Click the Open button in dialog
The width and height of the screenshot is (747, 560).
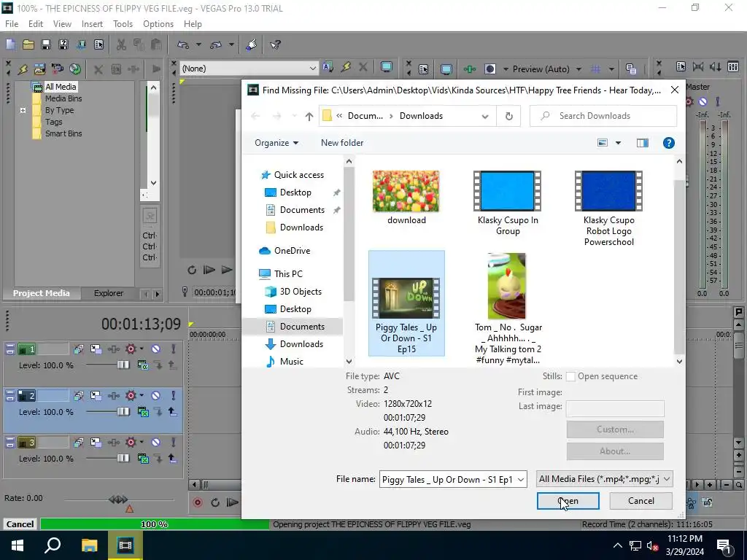tap(568, 501)
